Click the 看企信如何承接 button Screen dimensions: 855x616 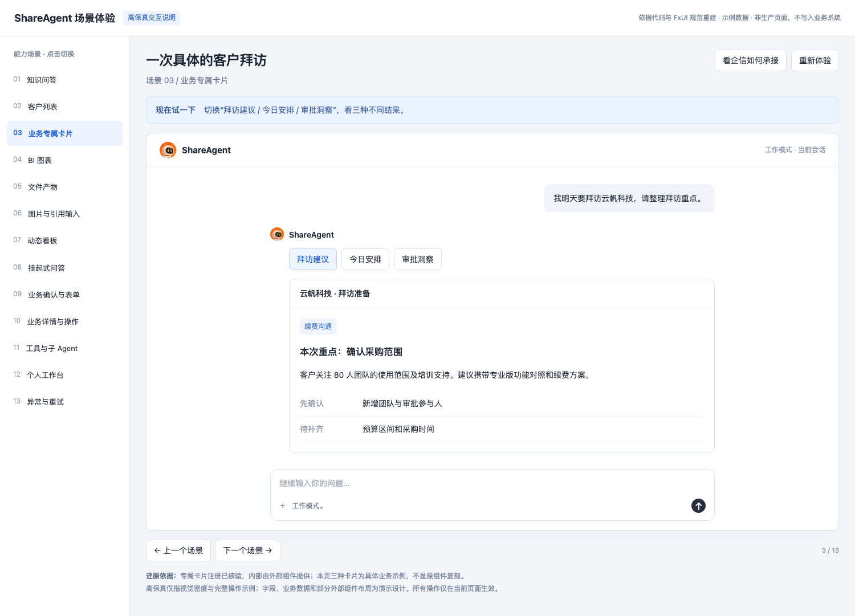tap(751, 60)
